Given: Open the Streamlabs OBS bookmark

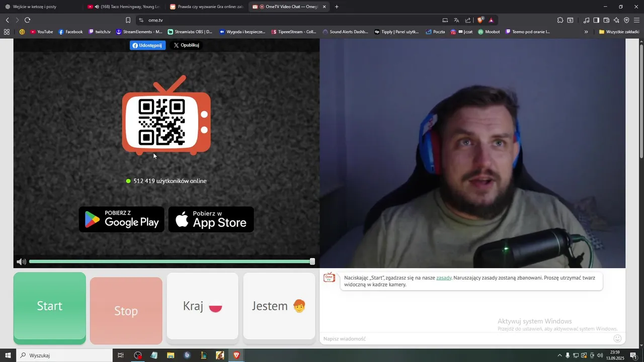Looking at the screenshot, I should [190, 32].
